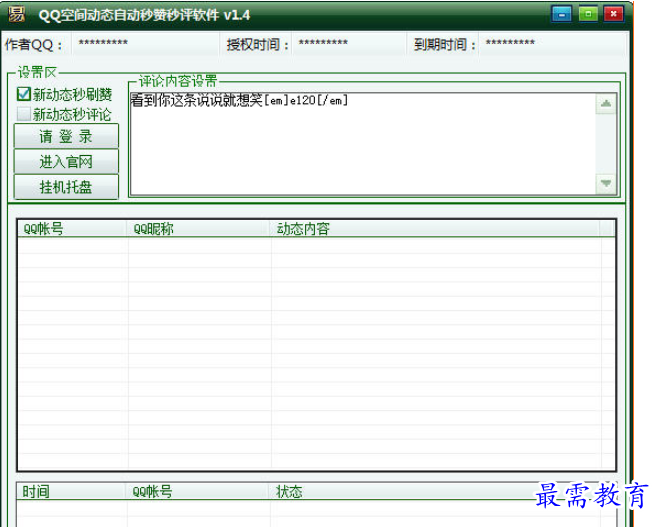The image size is (657, 527).
Task: Click the app logo icon in title bar
Action: pos(16,15)
